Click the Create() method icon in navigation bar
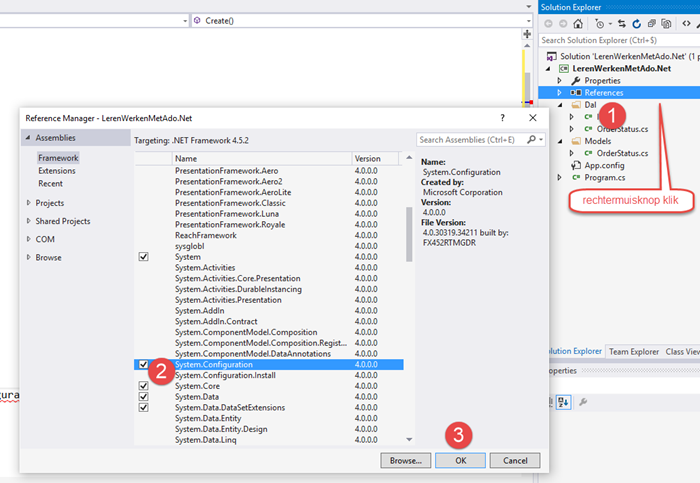Screen dimensions: 700x483 tap(197, 21)
